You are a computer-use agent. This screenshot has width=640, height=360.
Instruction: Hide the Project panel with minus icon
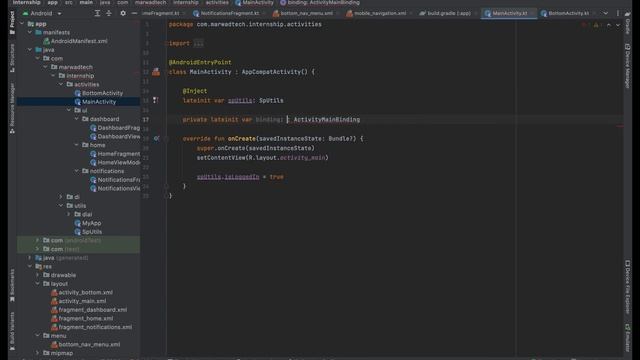(x=134, y=13)
